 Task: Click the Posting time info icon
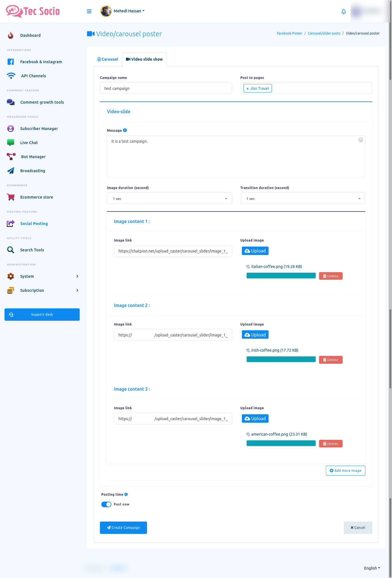point(126,494)
